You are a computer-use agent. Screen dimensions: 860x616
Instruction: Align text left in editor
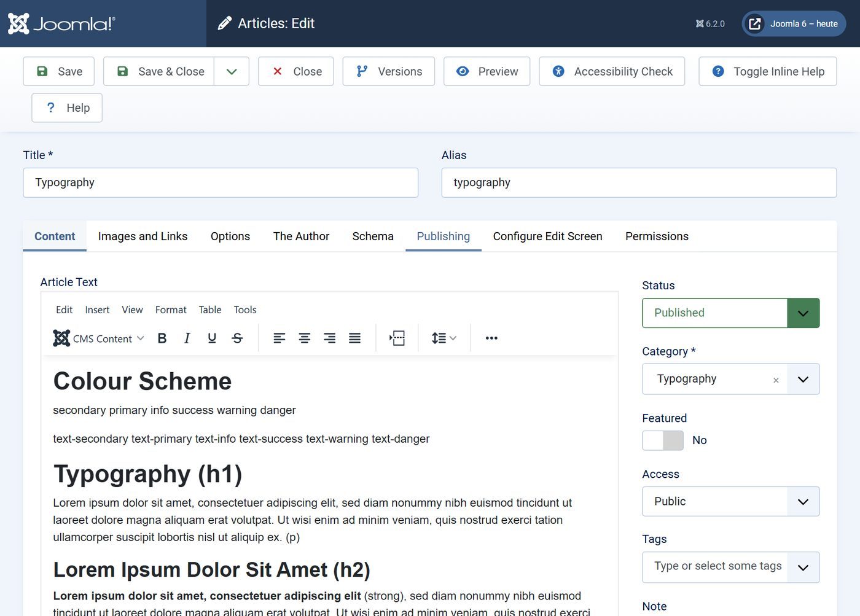279,338
